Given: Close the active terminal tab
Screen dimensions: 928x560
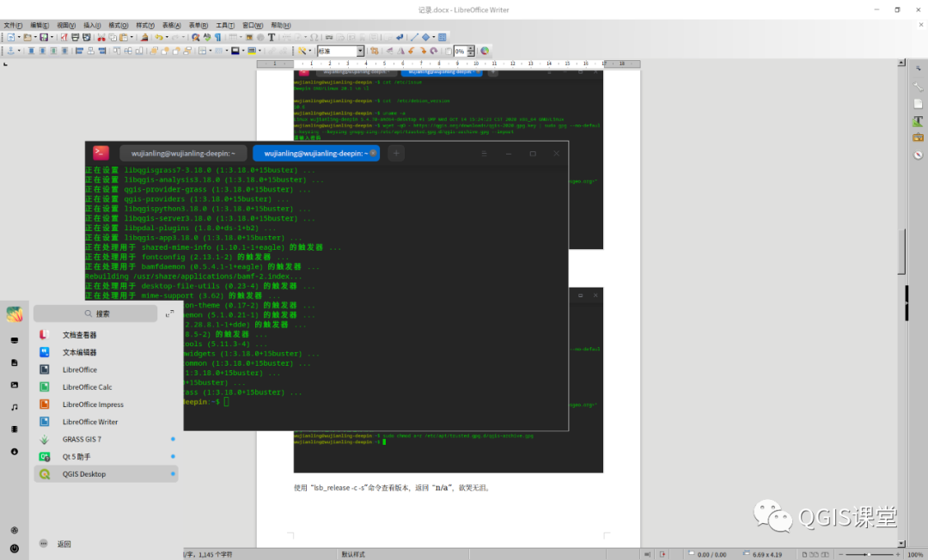Looking at the screenshot, I should pyautogui.click(x=373, y=153).
